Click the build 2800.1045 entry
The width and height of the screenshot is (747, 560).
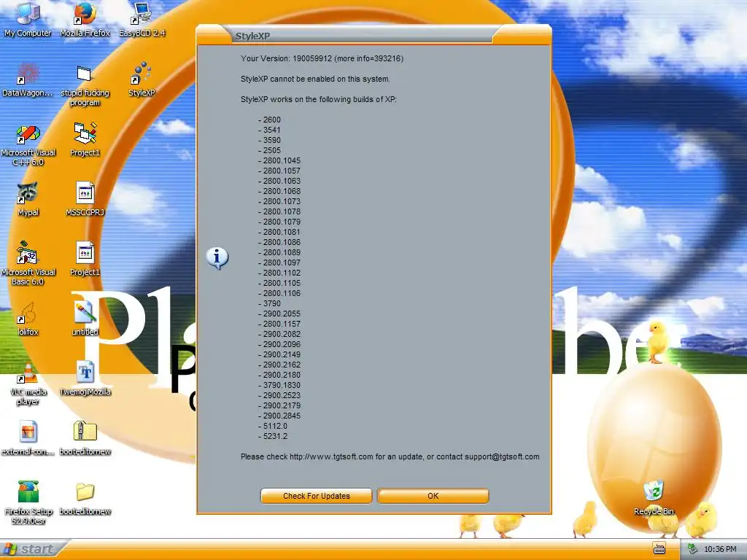279,160
